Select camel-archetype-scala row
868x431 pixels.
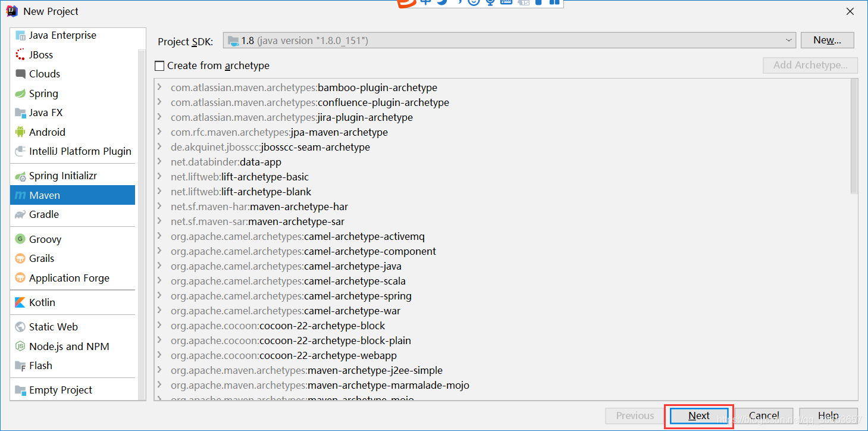click(502, 281)
